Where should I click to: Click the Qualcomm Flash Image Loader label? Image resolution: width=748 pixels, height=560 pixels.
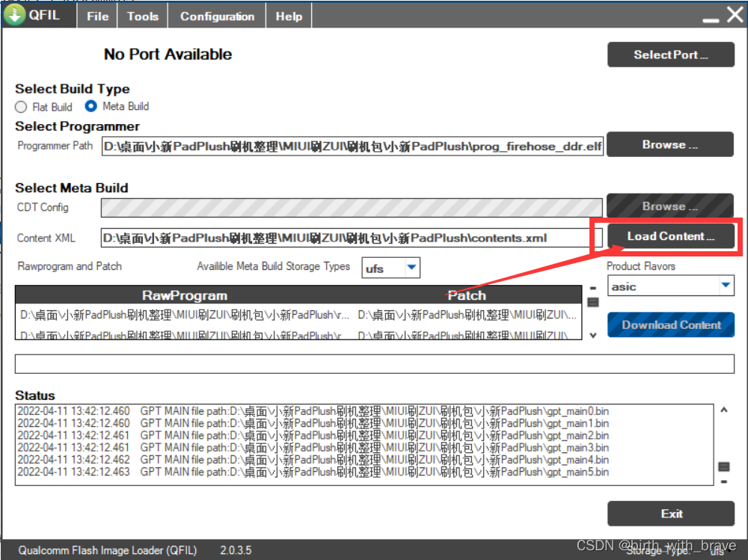tap(107, 550)
